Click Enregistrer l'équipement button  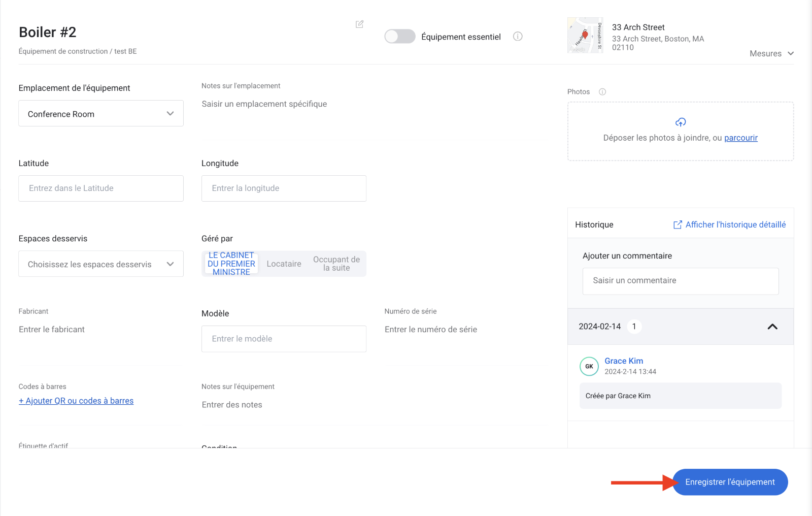(x=730, y=482)
